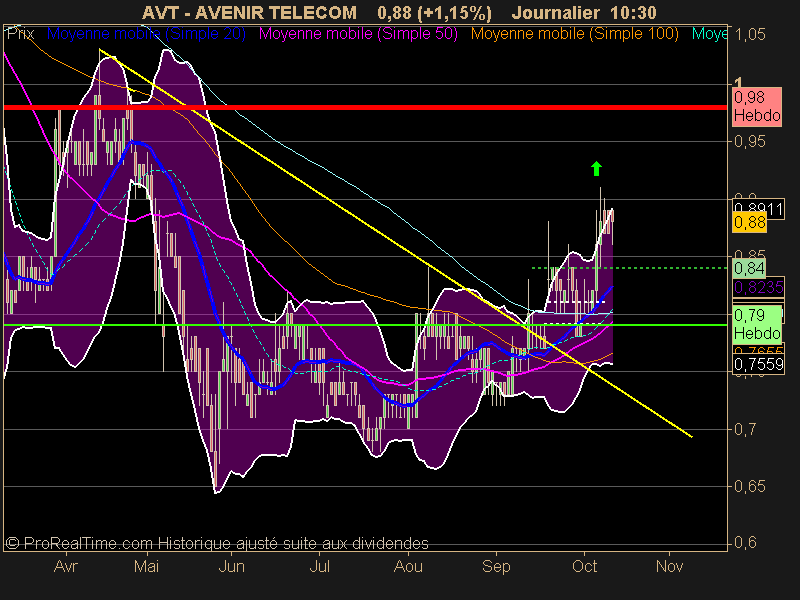
Task: Click the red '0,98 Hebdo' resistance tag
Action: click(757, 107)
